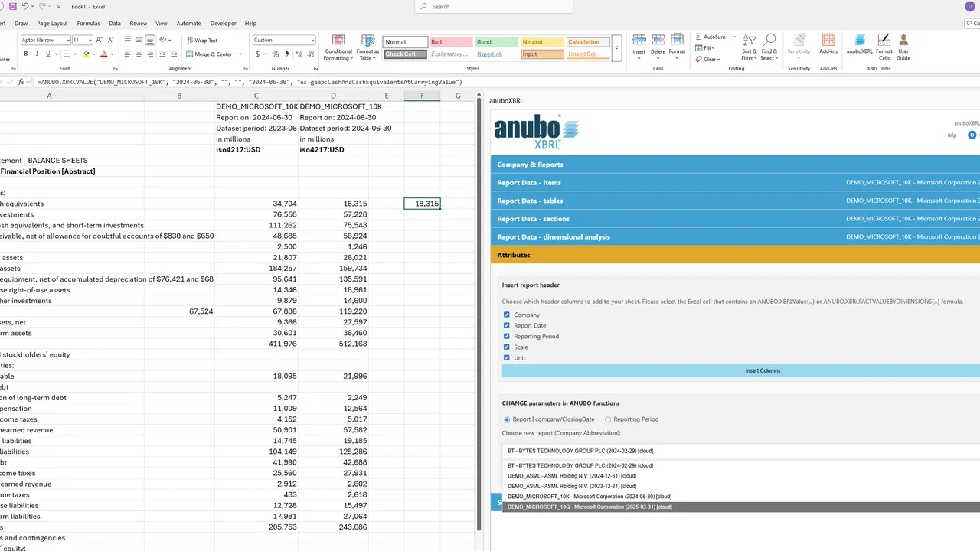Open the Data ribbon tab
This screenshot has height=551, width=980.
[115, 24]
